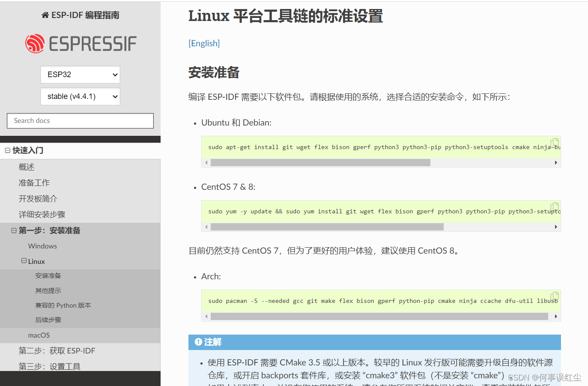Image resolution: width=588 pixels, height=386 pixels.
Task: Click the Espressif logo
Action: [81, 44]
